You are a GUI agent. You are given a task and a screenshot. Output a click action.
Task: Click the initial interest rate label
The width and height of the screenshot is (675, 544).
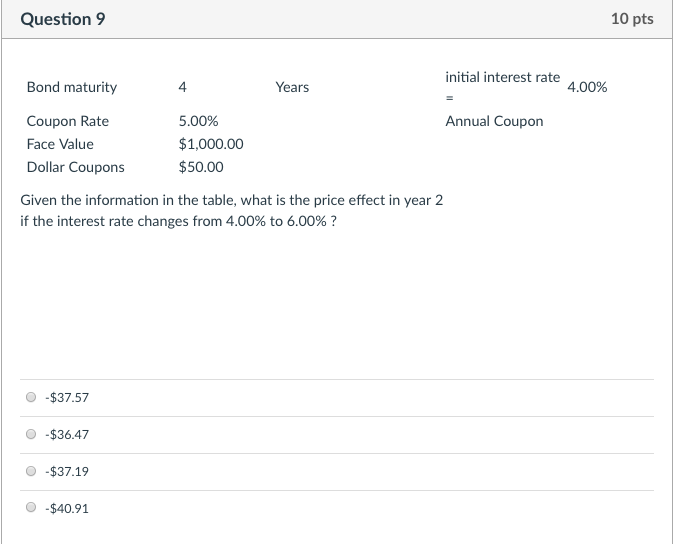coord(502,87)
